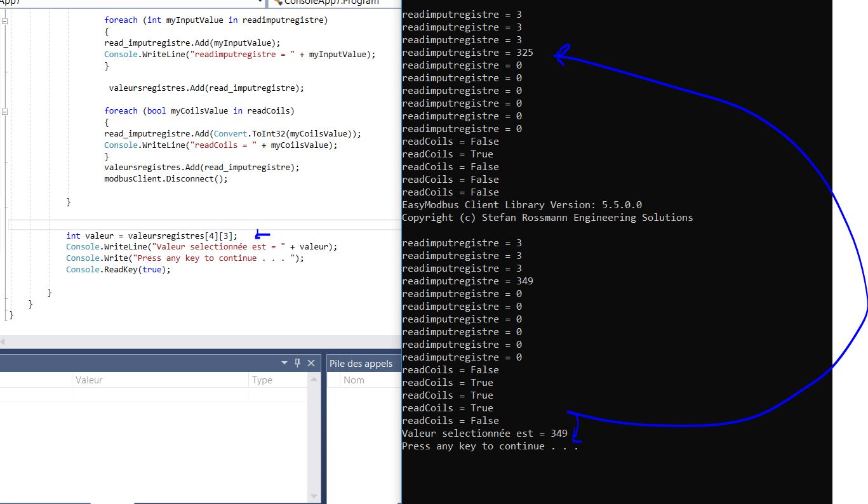
Task: Toggle the auto-hide pin on the watch panel
Action: pos(297,363)
